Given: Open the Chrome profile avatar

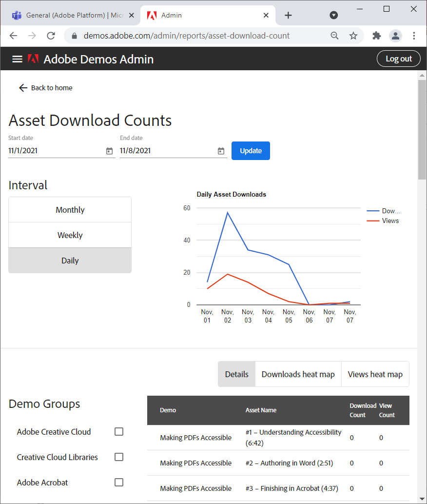Looking at the screenshot, I should pyautogui.click(x=395, y=36).
